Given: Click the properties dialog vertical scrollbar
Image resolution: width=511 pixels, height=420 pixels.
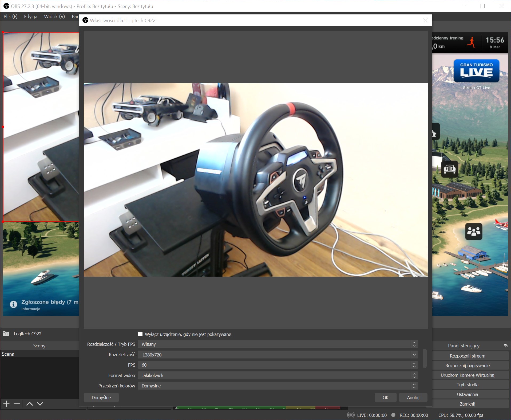Looking at the screenshot, I should click(425, 358).
